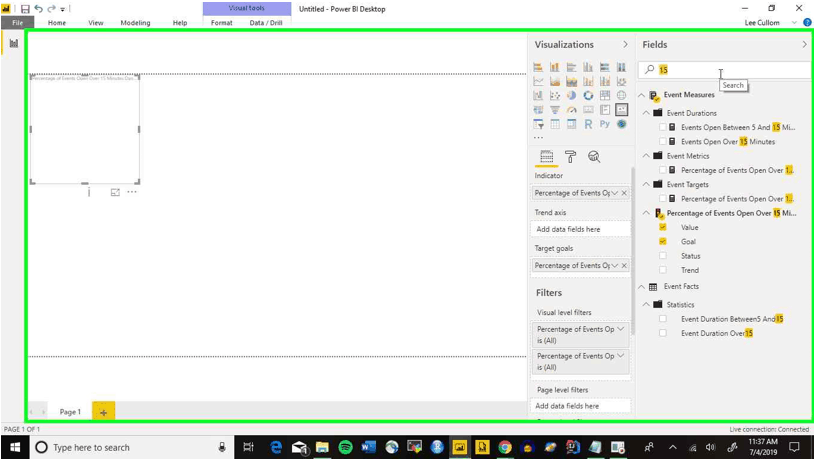Open the Fields well pane icon
The width and height of the screenshot is (815, 459).
tap(546, 156)
